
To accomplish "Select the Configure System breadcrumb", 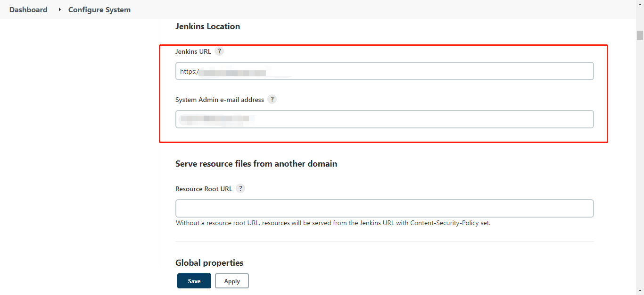I will coord(99,9).
